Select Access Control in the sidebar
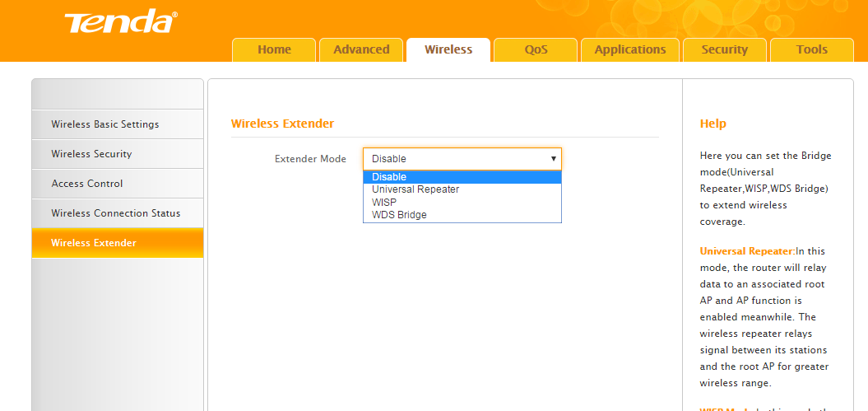This screenshot has width=868, height=411. pos(87,184)
